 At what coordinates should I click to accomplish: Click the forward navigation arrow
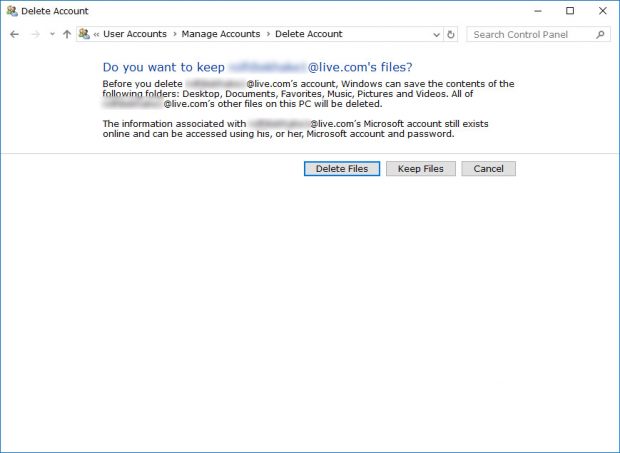pos(36,34)
